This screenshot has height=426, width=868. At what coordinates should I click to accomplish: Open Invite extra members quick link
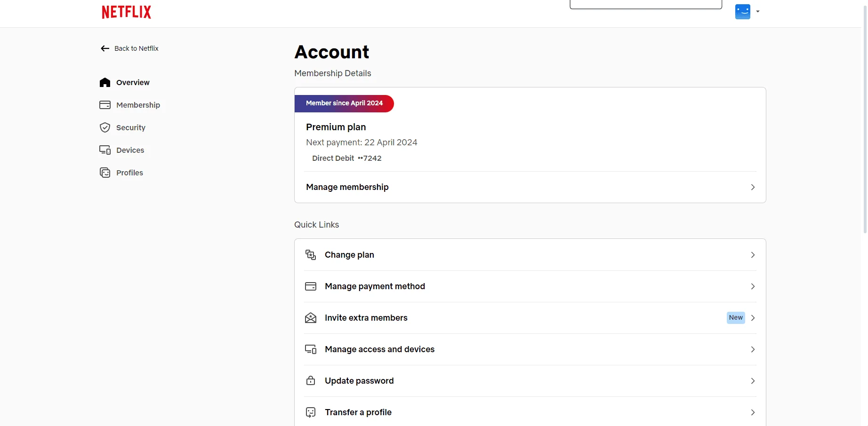pos(530,318)
